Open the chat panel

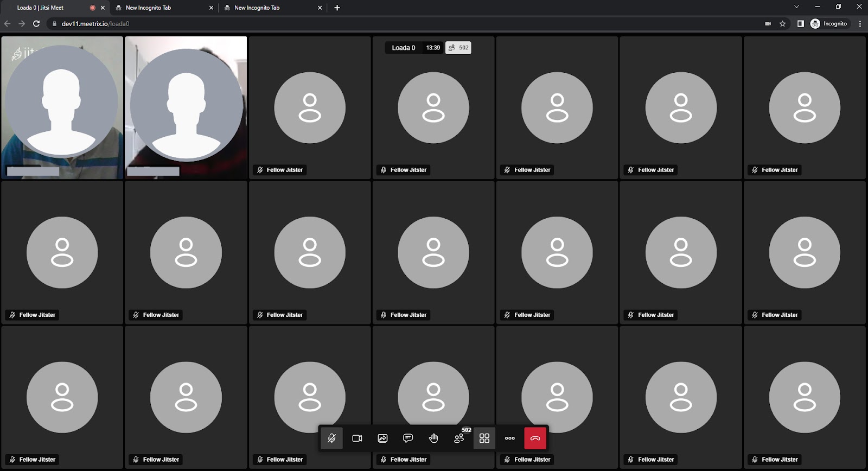[x=408, y=438]
